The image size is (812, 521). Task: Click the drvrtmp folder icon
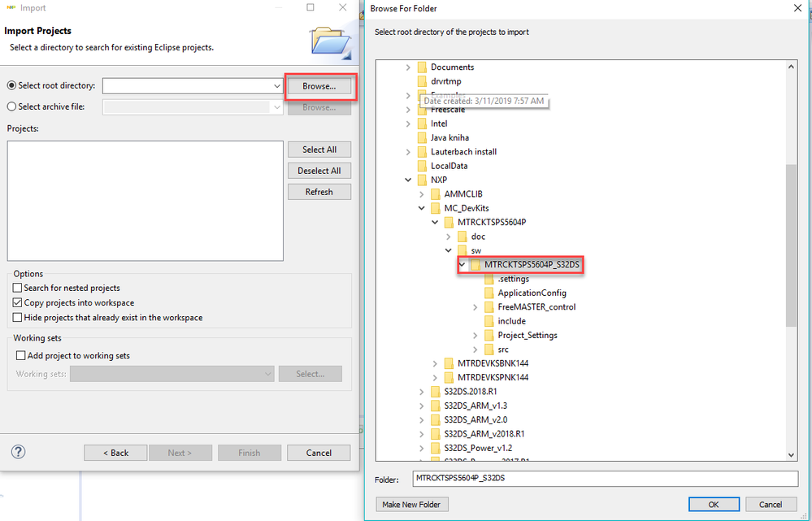422,81
